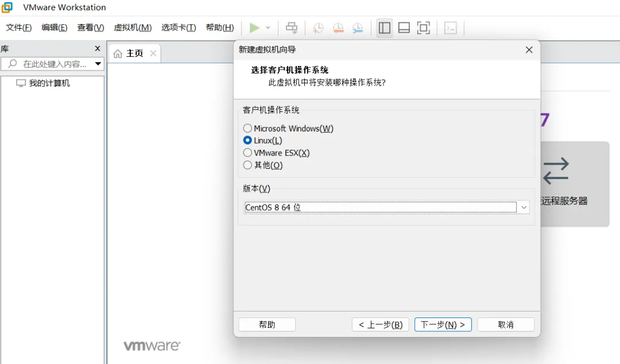This screenshot has width=620, height=364.
Task: Proceed with 下一步(N) button
Action: point(443,325)
